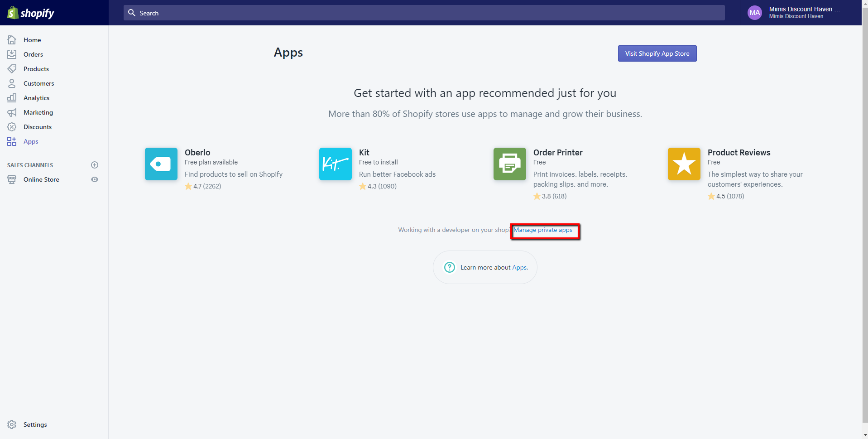Click the Orders inbox icon

point(12,54)
